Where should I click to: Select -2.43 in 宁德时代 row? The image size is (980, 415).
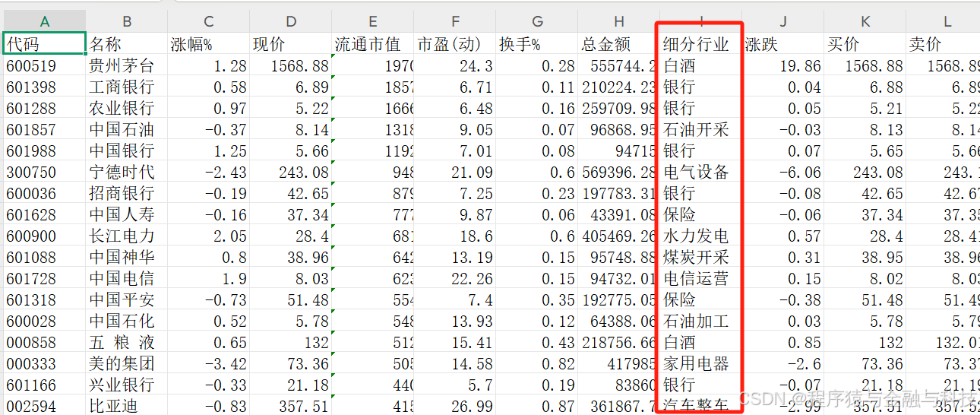(209, 172)
